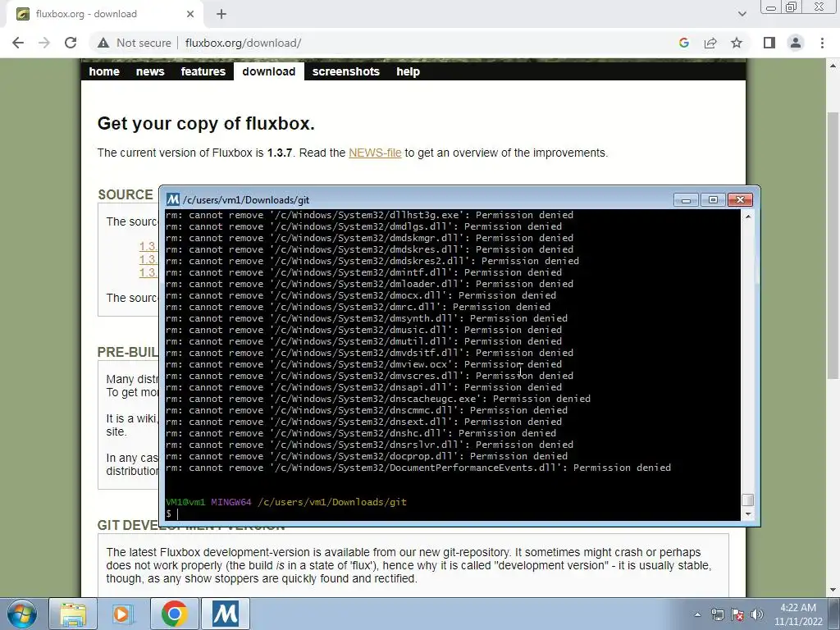This screenshot has height=630, width=840.
Task: Open the network tray icon
Action: (x=717, y=614)
